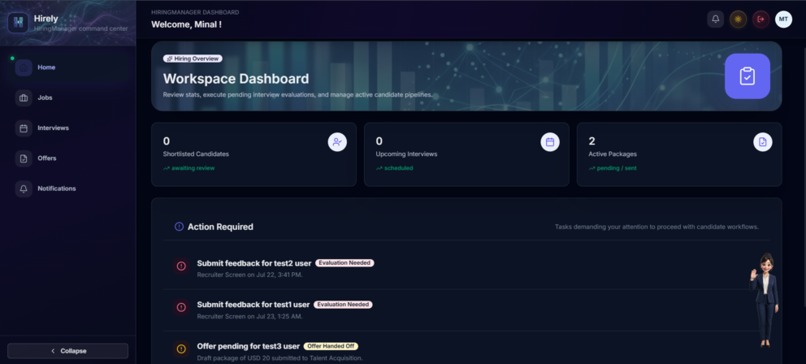Click Evaluation Needed badge for test1 user
Viewport: 806px width, 364px height.
(343, 304)
